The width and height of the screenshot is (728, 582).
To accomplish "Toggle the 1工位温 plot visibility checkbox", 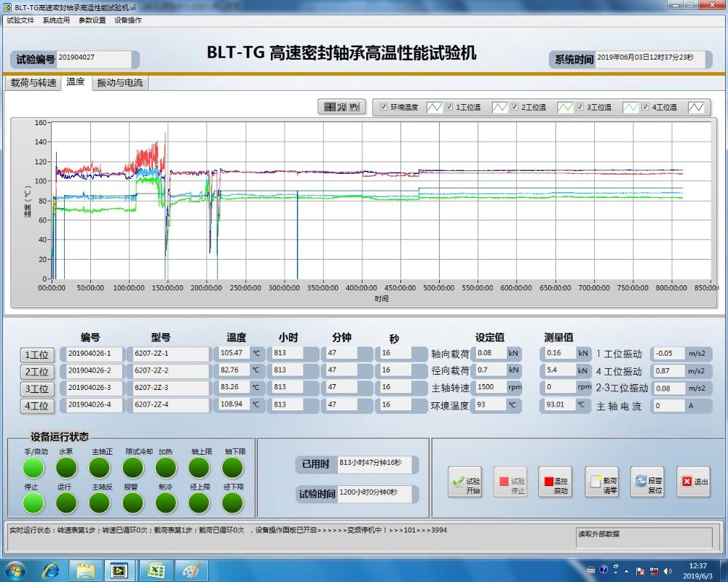I will click(449, 107).
